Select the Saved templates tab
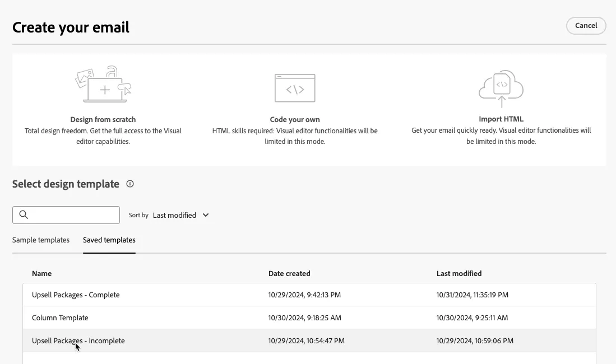The height and width of the screenshot is (364, 616). pyautogui.click(x=109, y=240)
